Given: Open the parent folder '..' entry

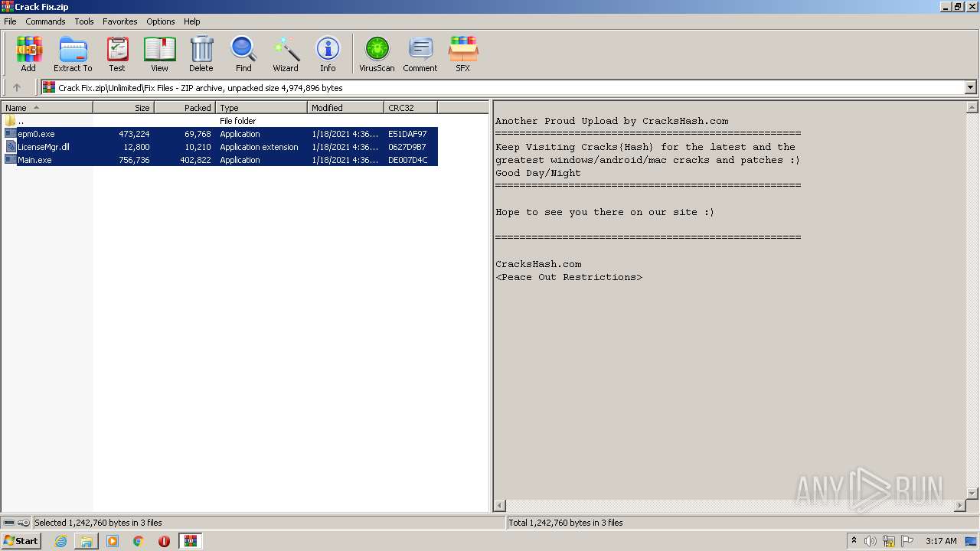Looking at the screenshot, I should (14, 121).
